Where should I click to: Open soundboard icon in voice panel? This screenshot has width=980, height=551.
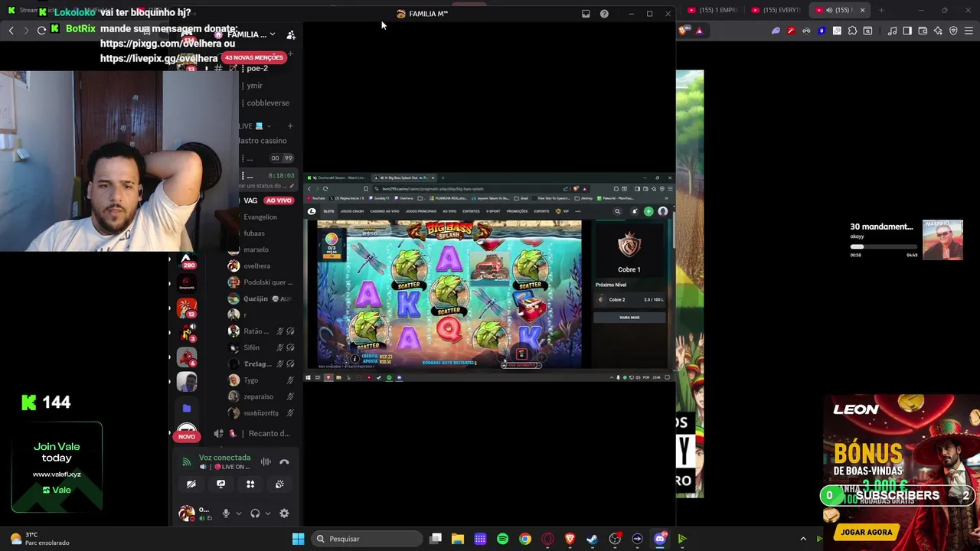click(279, 484)
